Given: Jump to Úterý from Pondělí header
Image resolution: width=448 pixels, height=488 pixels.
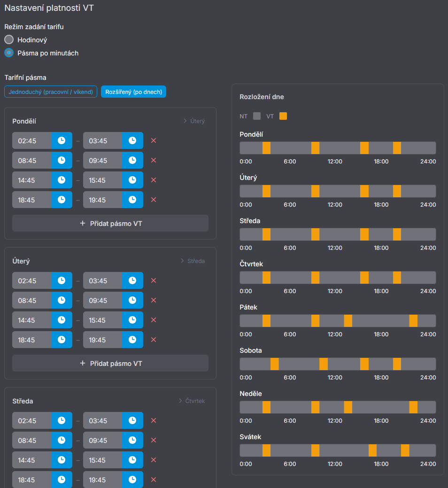Looking at the screenshot, I should point(193,121).
